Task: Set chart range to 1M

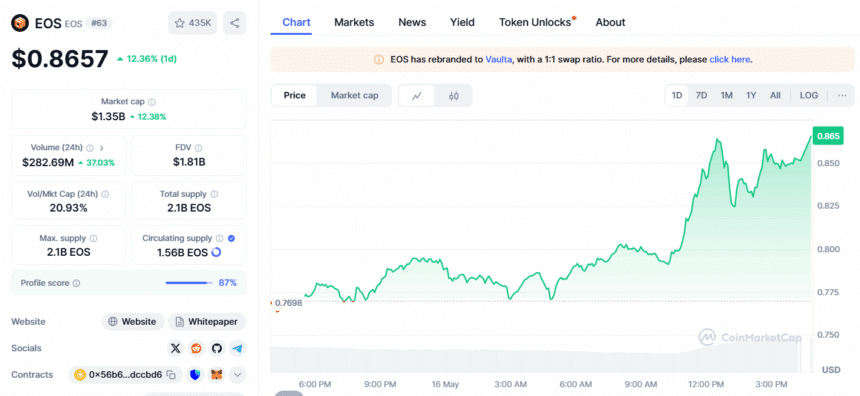Action: click(726, 95)
